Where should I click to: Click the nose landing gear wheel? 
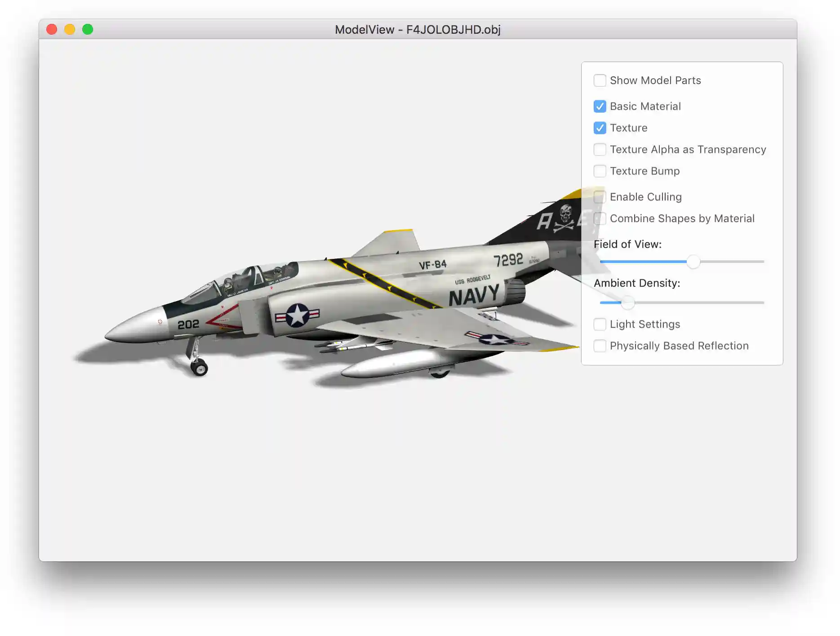click(199, 369)
